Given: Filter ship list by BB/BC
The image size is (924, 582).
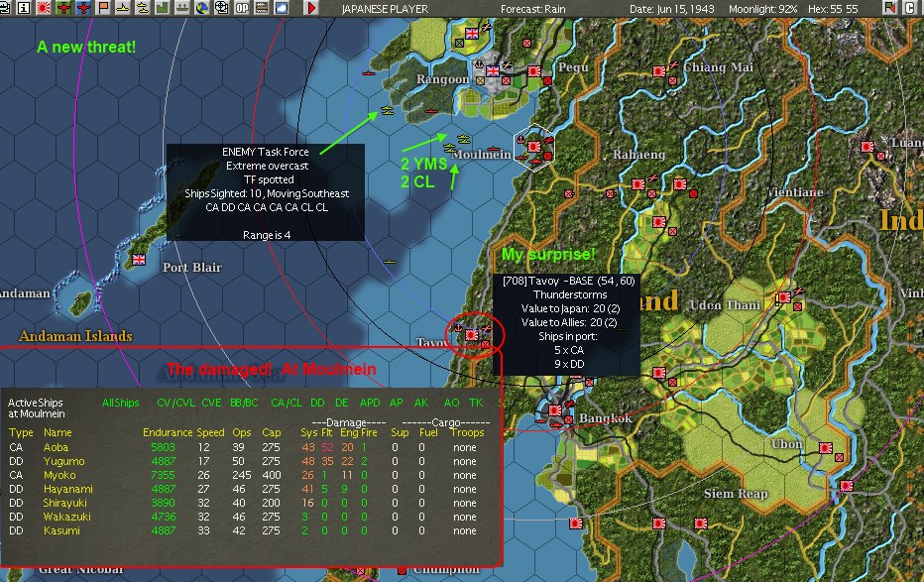Looking at the screenshot, I should click(244, 403).
